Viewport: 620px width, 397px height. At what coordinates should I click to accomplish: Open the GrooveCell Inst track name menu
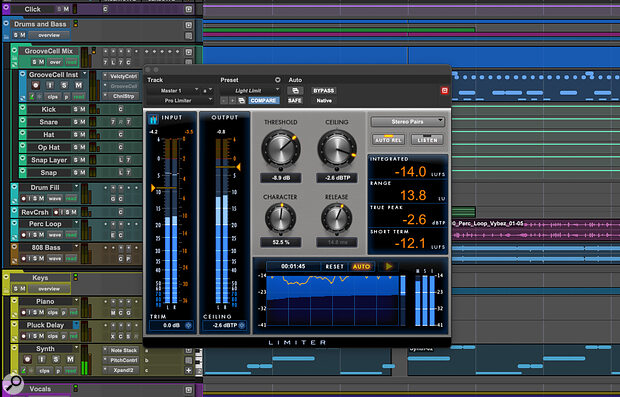click(x=85, y=74)
